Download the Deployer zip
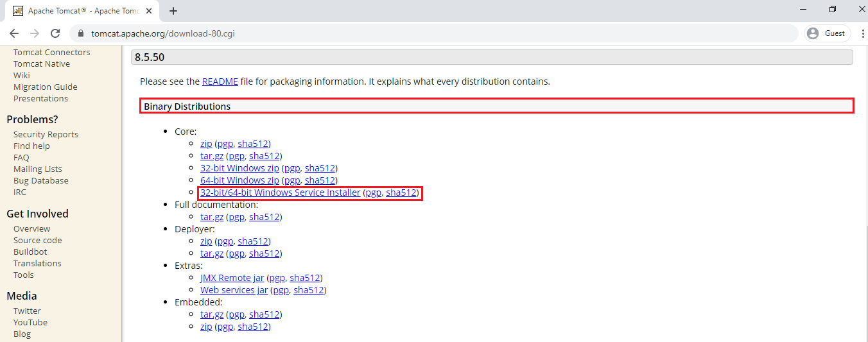Viewport: 868px width, 342px height. [206, 241]
